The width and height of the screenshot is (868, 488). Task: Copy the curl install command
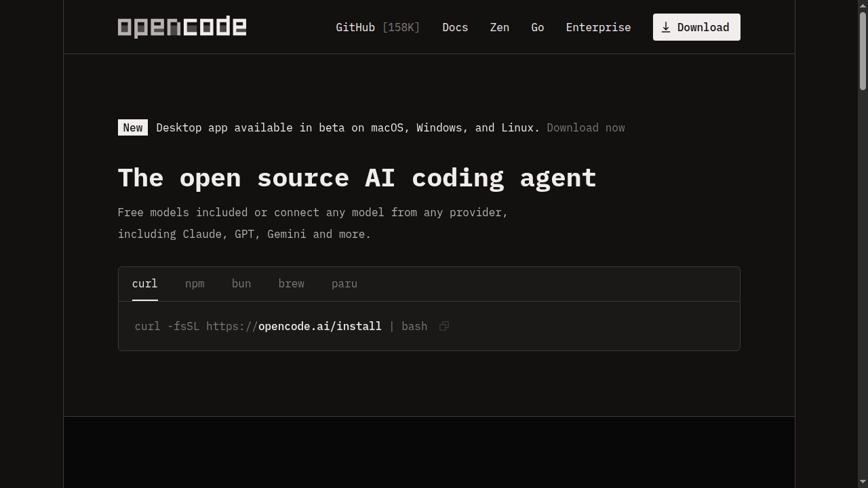(444, 326)
